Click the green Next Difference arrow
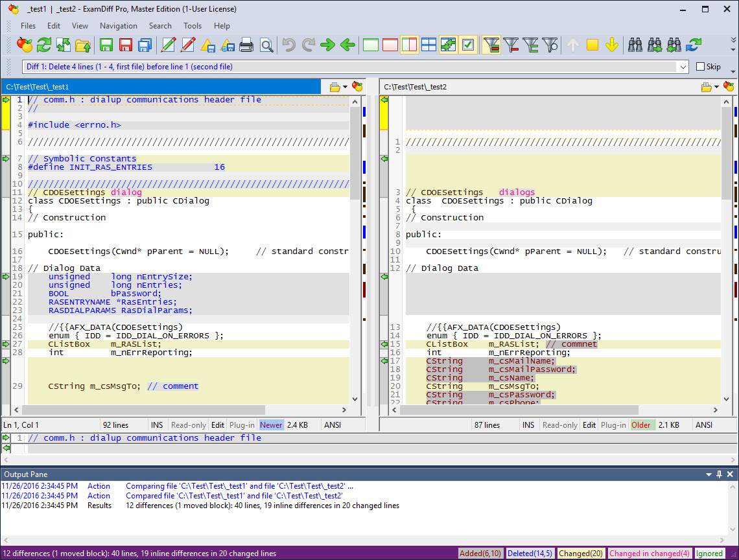The image size is (739, 560). 328,45
